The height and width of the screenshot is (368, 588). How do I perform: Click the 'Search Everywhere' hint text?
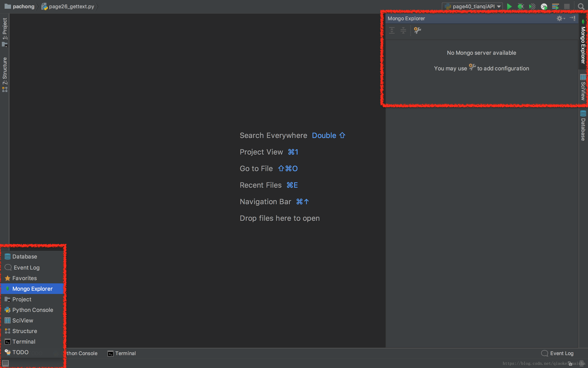pos(273,135)
